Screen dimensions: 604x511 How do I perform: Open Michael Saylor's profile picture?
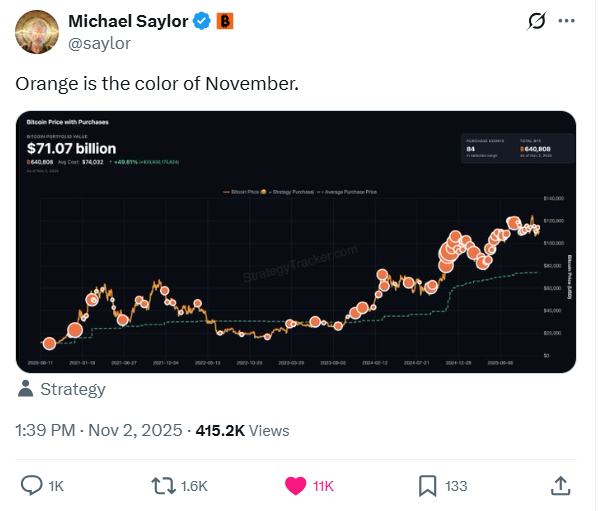[36, 31]
